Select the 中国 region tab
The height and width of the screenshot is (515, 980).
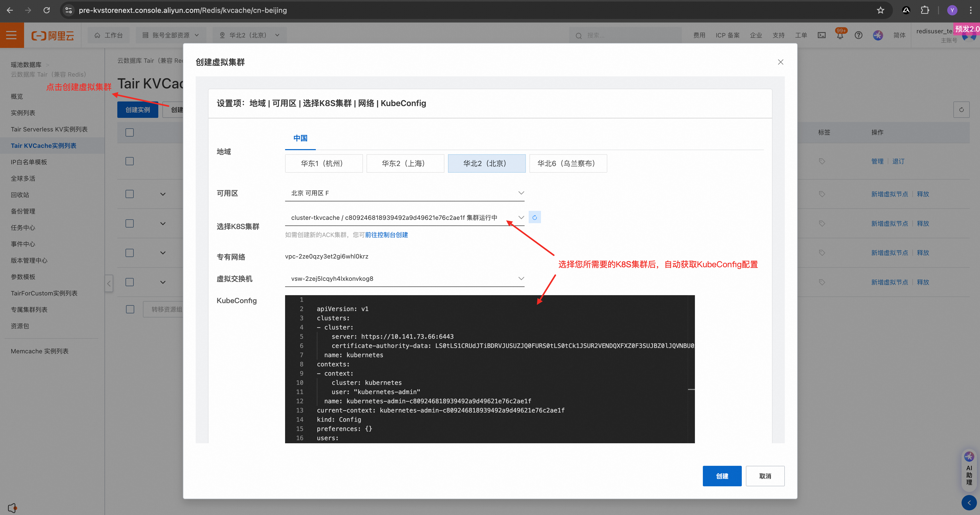tap(300, 139)
